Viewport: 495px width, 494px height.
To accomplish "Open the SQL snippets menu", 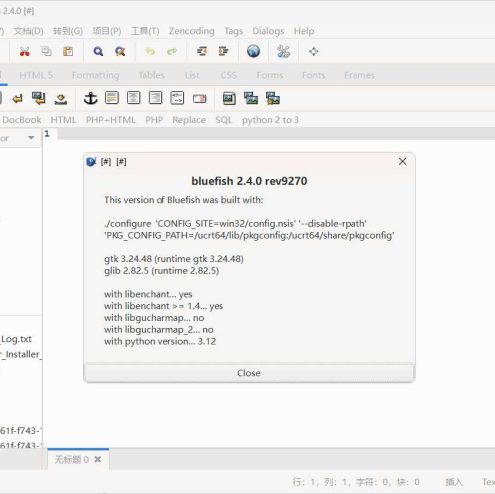I will (x=223, y=120).
